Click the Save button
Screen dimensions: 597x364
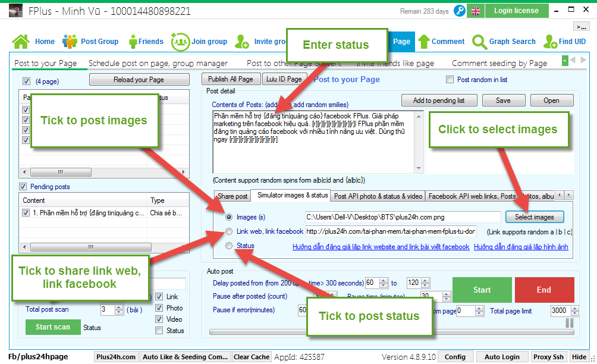503,101
